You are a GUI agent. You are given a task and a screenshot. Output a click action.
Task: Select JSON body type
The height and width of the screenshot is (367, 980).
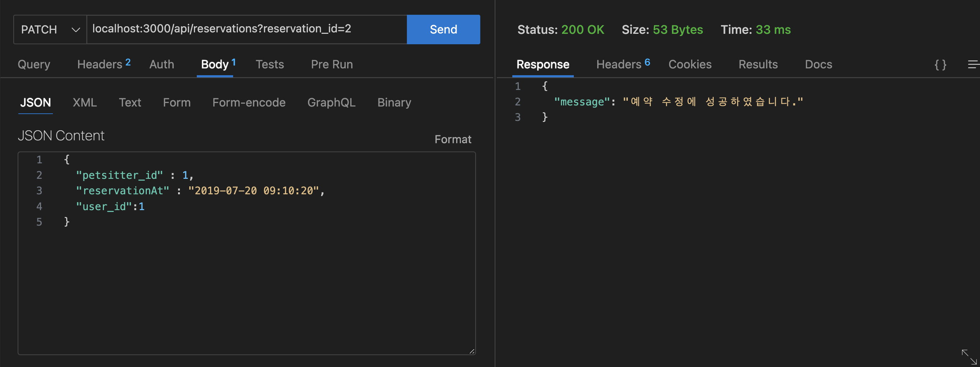(35, 102)
